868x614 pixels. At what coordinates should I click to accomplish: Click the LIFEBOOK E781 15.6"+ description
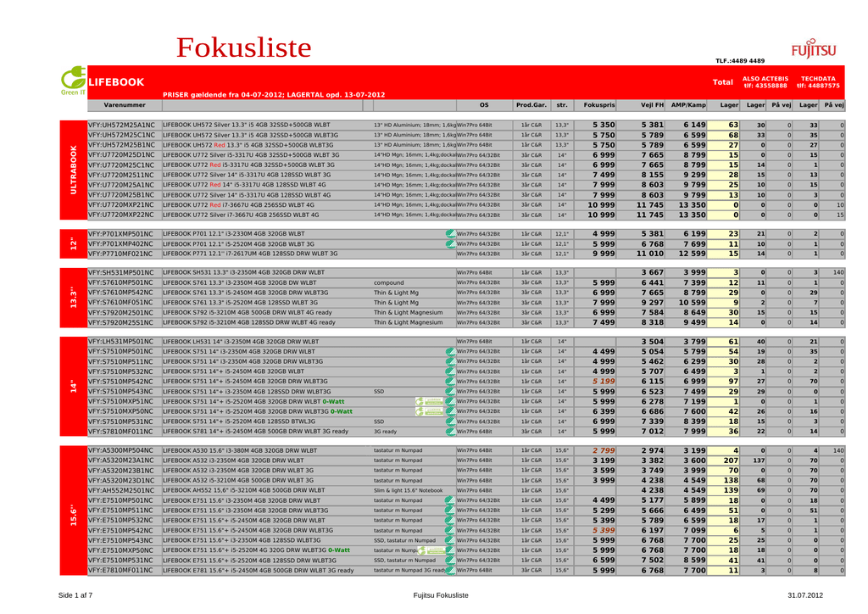tap(258, 570)
